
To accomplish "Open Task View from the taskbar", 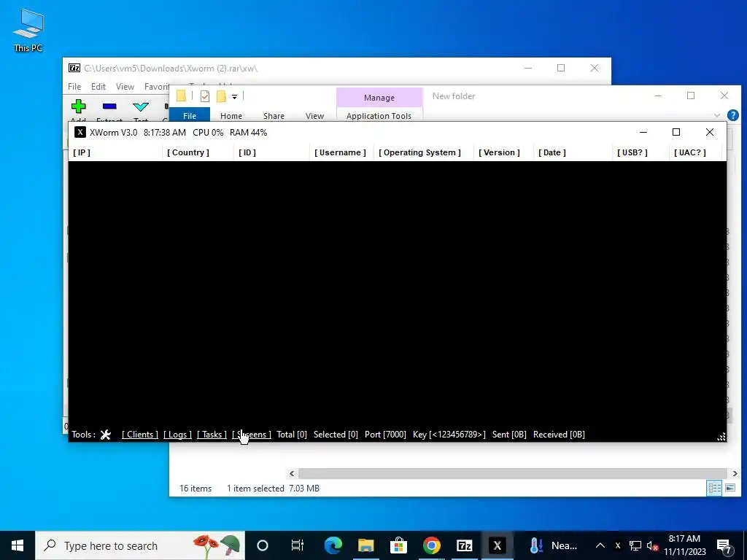I will pyautogui.click(x=298, y=545).
